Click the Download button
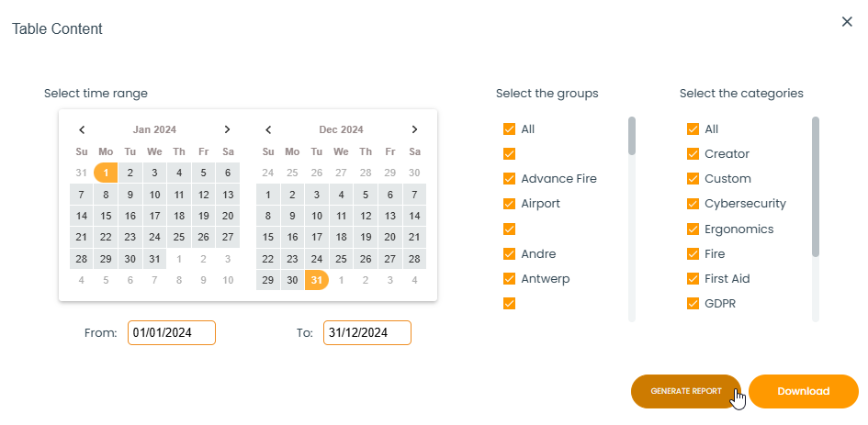The image size is (868, 425). [x=803, y=391]
